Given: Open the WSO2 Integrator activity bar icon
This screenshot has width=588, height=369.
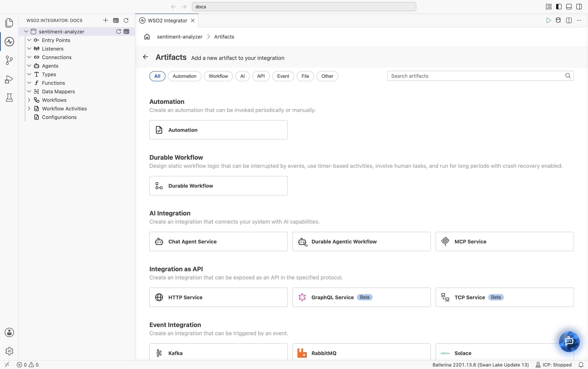Looking at the screenshot, I should [9, 41].
